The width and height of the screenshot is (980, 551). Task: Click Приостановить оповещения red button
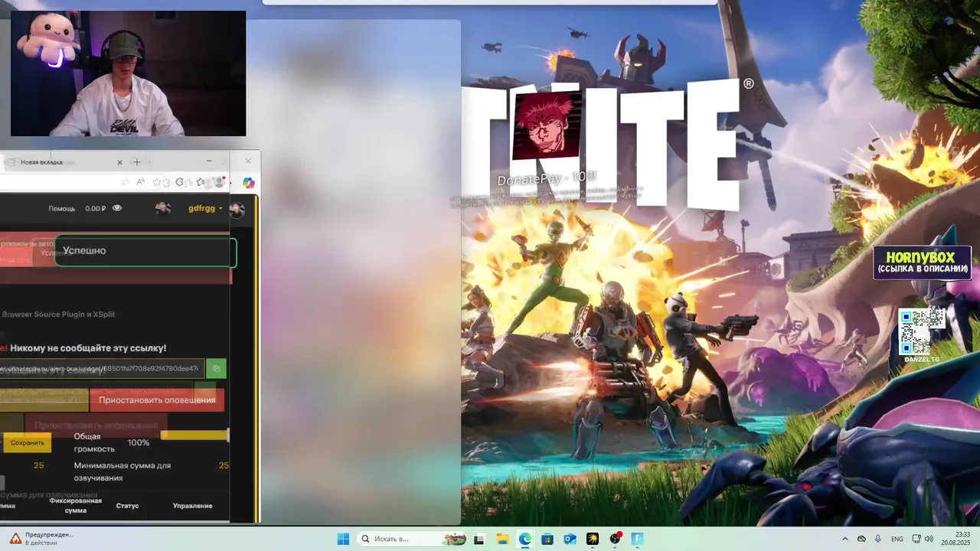coord(157,399)
